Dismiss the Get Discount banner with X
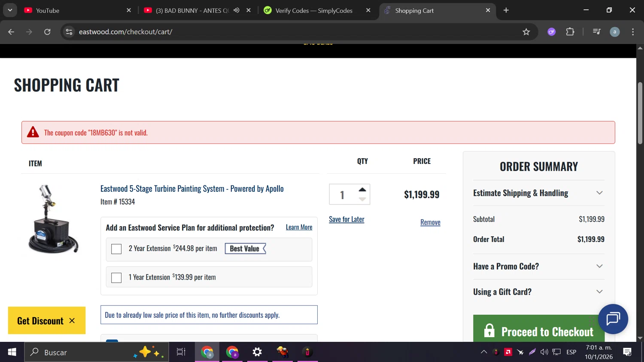Image resolution: width=644 pixels, height=362 pixels. pyautogui.click(x=72, y=321)
